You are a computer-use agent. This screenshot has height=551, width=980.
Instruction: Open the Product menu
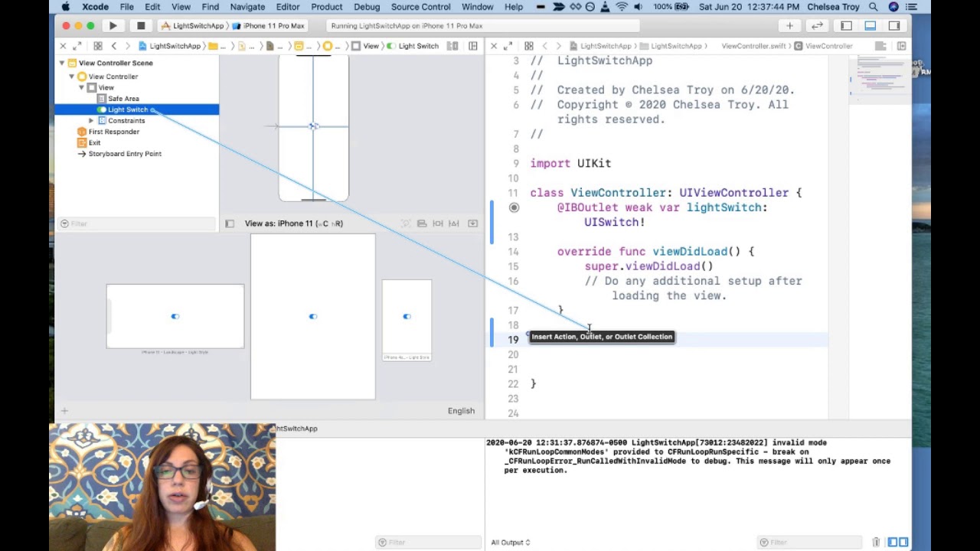coord(327,7)
